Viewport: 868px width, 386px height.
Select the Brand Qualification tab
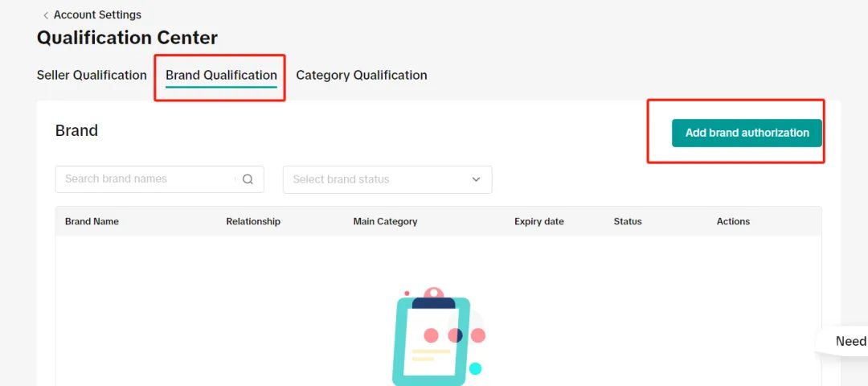[x=221, y=75]
